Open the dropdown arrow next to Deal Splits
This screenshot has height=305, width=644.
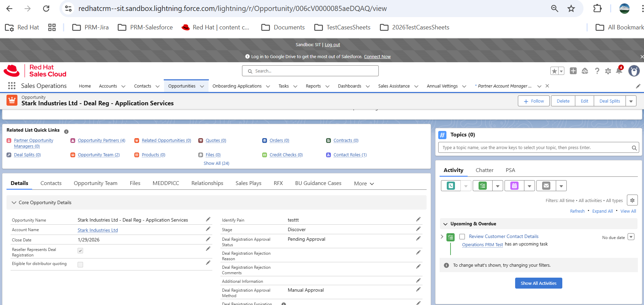(631, 101)
